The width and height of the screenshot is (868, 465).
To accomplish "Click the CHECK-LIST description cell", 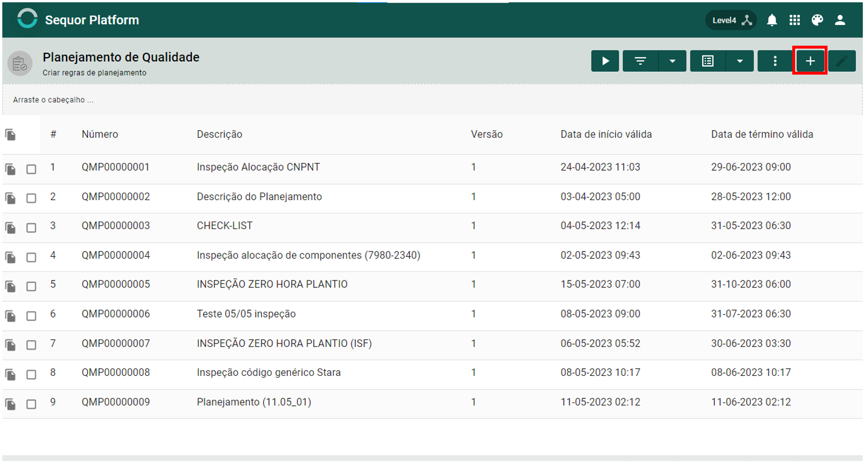I will pos(224,226).
